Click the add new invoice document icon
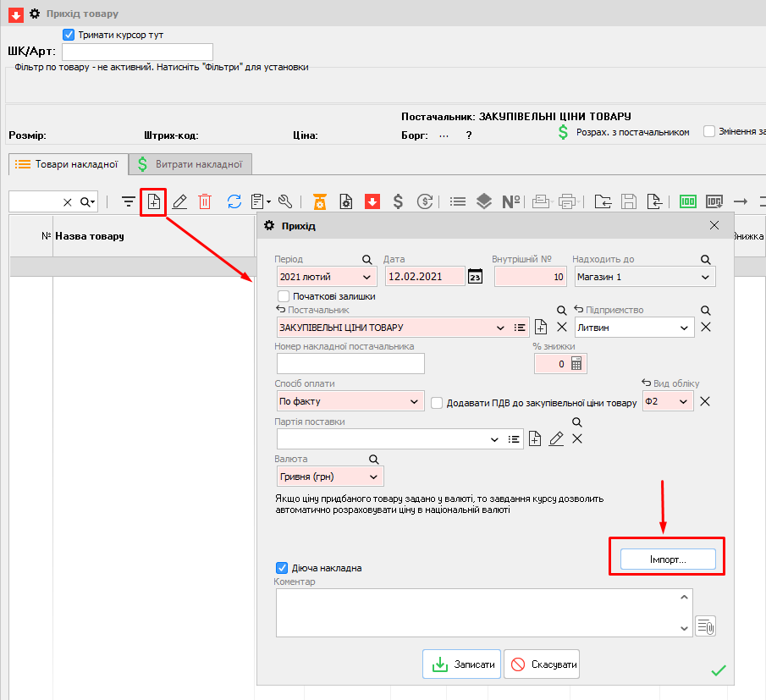The width and height of the screenshot is (766, 700). tap(153, 201)
